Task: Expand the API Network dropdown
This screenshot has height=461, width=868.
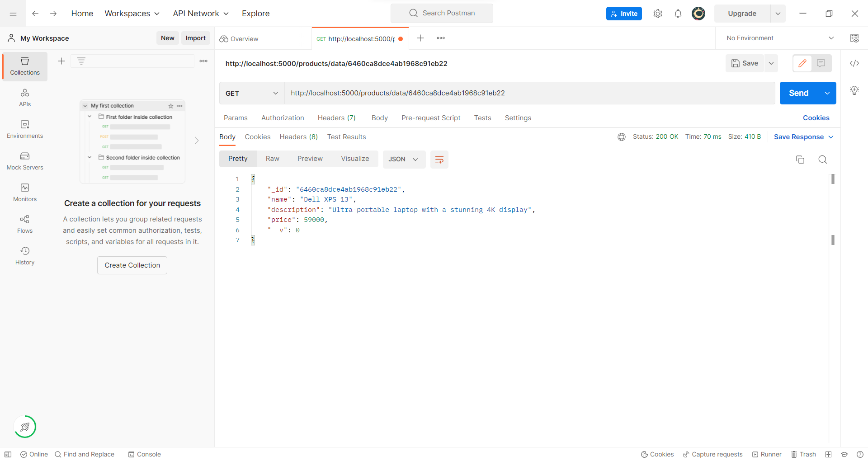Action: coord(201,14)
